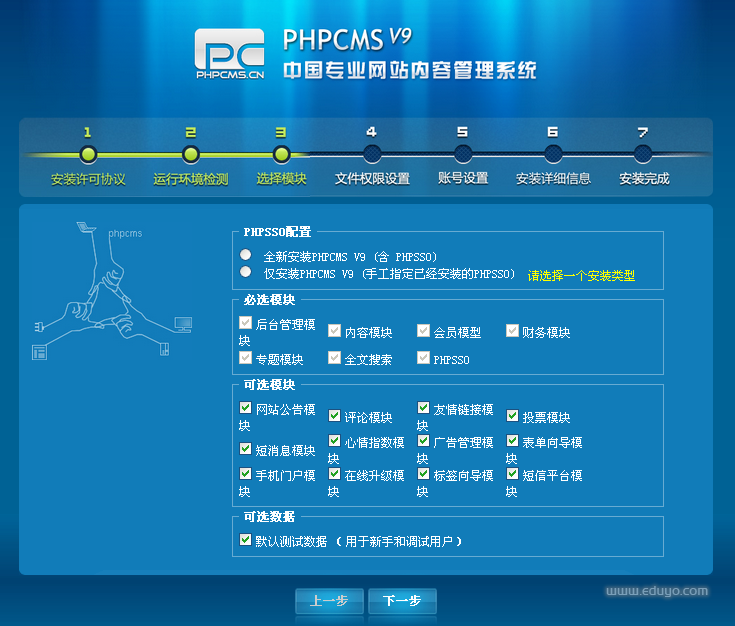The width and height of the screenshot is (735, 626).
Task: Click the 可选数据 section heading
Action: (x=269, y=517)
